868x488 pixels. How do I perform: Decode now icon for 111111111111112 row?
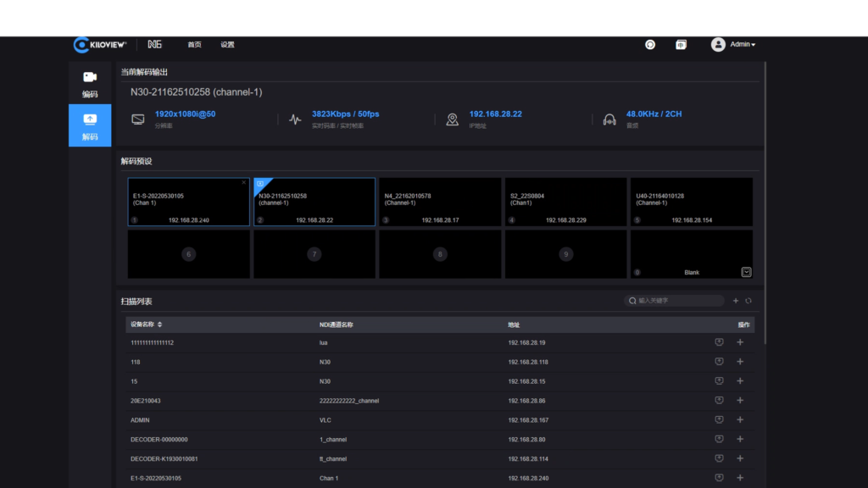pos(719,342)
